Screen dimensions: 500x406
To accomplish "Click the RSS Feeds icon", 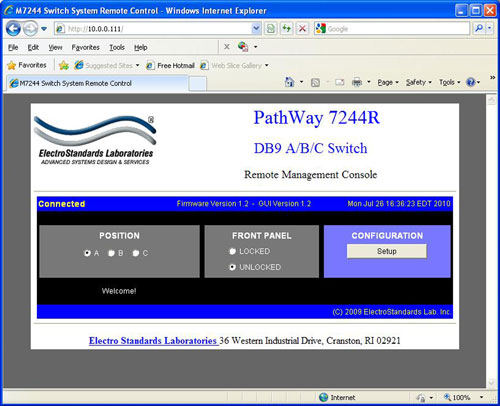I will click(x=315, y=82).
